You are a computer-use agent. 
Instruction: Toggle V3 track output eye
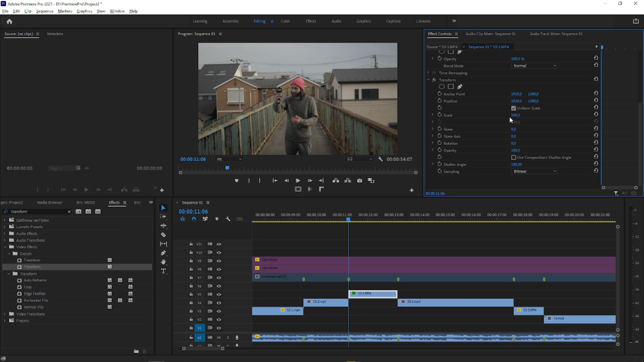tap(219, 311)
